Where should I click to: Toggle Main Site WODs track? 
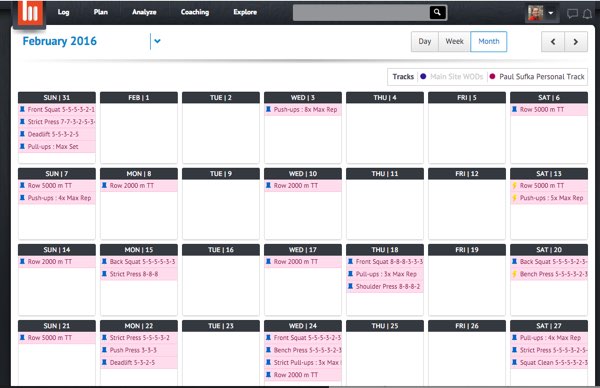click(452, 77)
